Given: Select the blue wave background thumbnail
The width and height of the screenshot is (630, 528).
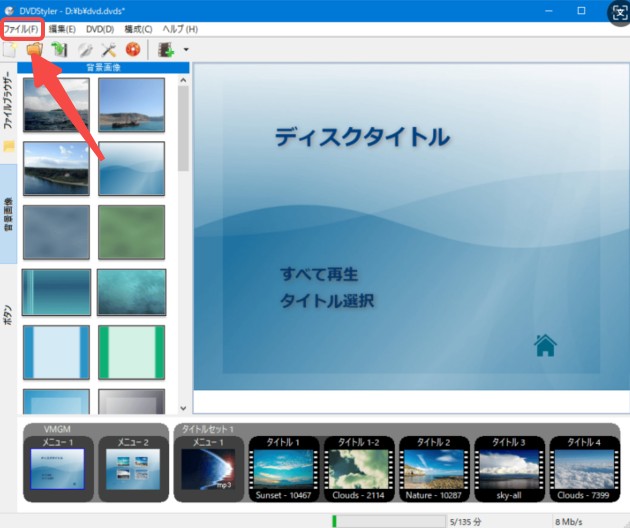Looking at the screenshot, I should 131,169.
